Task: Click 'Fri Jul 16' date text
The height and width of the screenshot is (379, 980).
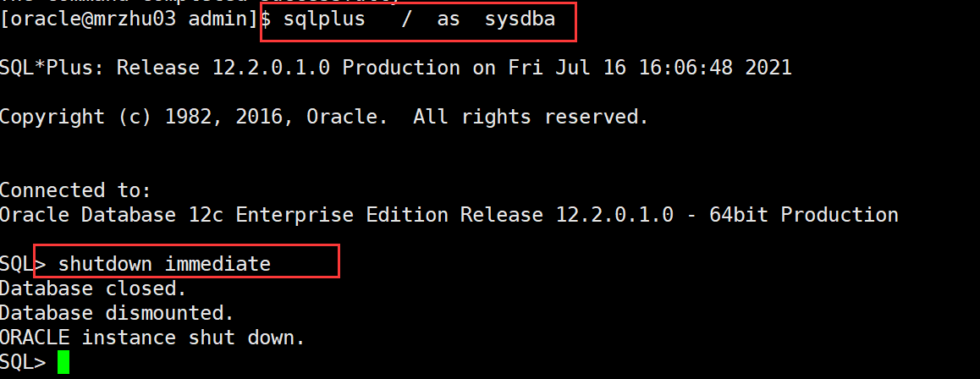Action: 567,68
